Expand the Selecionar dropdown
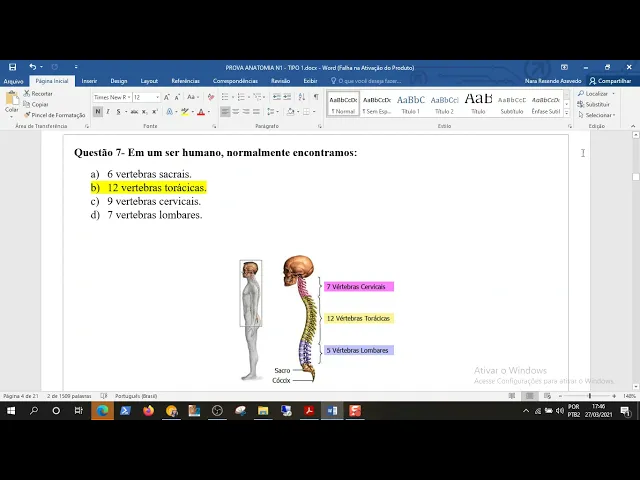This screenshot has width=640, height=480. (x=596, y=115)
